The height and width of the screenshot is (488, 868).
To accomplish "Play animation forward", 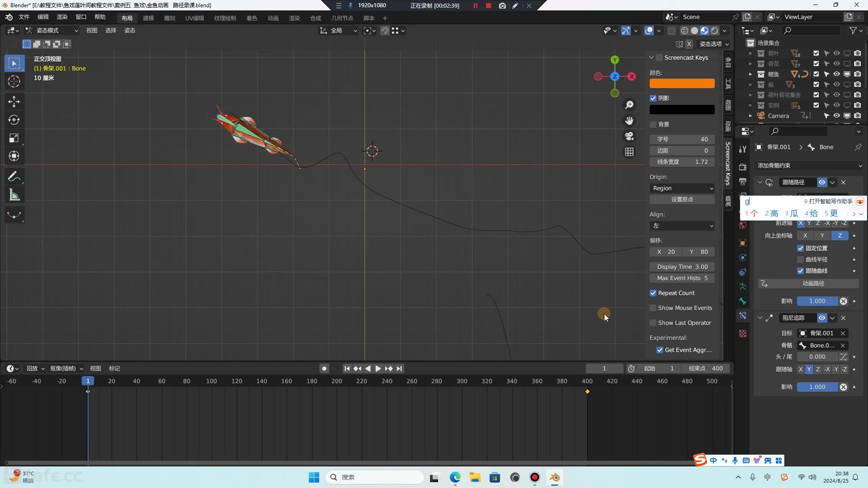I will (x=378, y=368).
